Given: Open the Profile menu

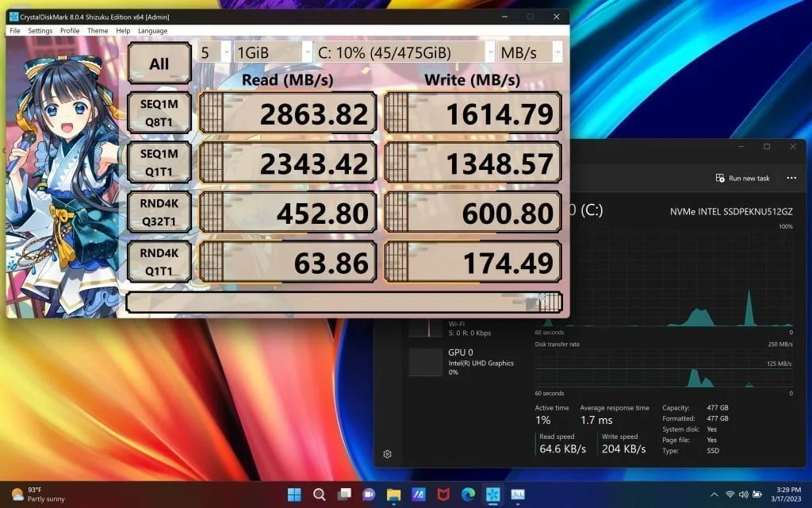Looking at the screenshot, I should (70, 31).
